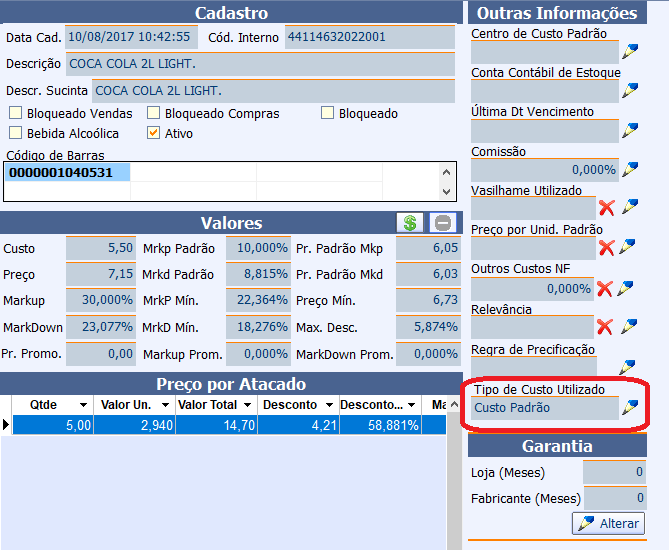This screenshot has height=550, width=669.
Task: Clear Outros Custos NF with red X
Action: (606, 288)
